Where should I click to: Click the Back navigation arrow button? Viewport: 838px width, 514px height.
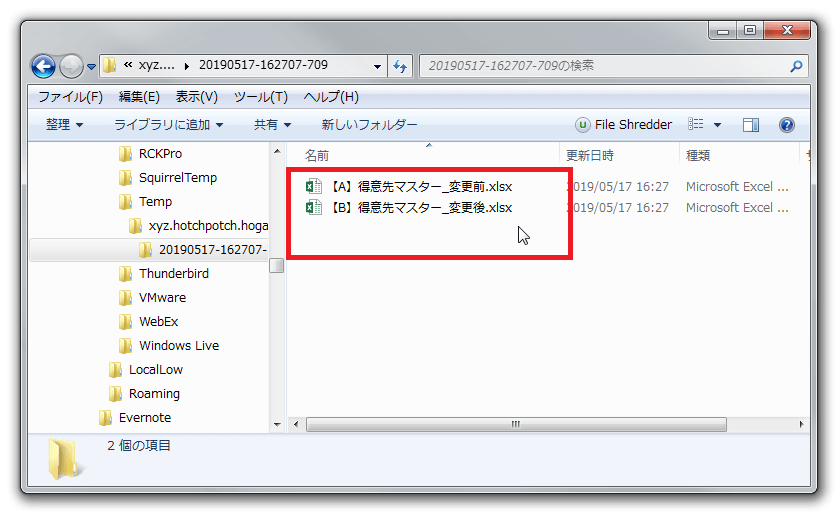click(x=44, y=66)
